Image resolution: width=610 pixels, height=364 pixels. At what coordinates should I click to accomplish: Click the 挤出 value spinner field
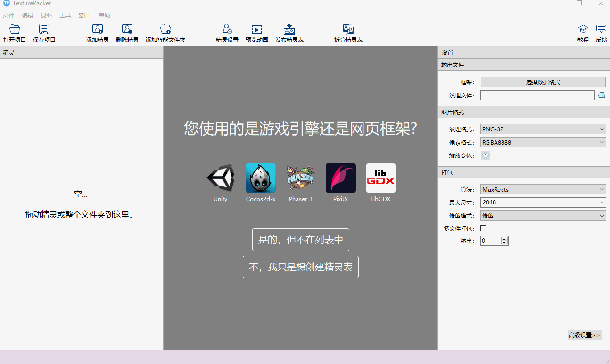(494, 241)
